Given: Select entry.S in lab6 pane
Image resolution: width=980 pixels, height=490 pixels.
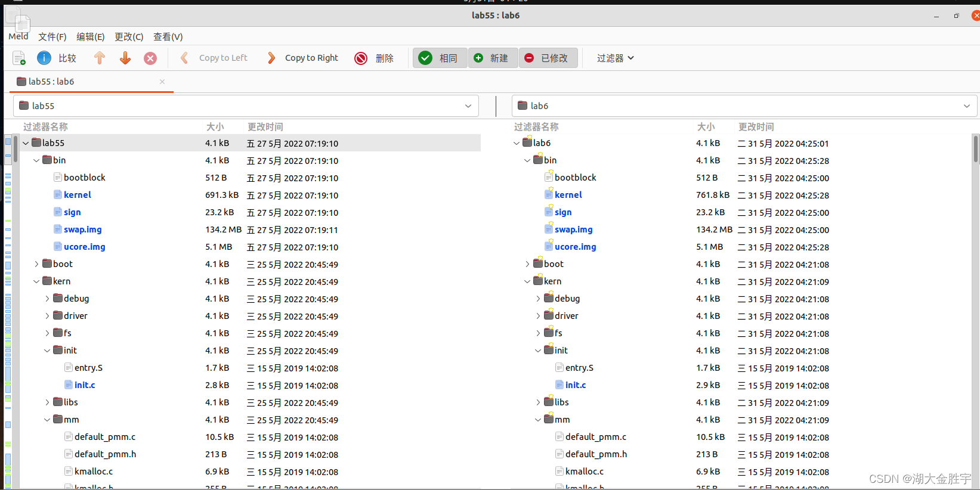Looking at the screenshot, I should click(x=579, y=368).
